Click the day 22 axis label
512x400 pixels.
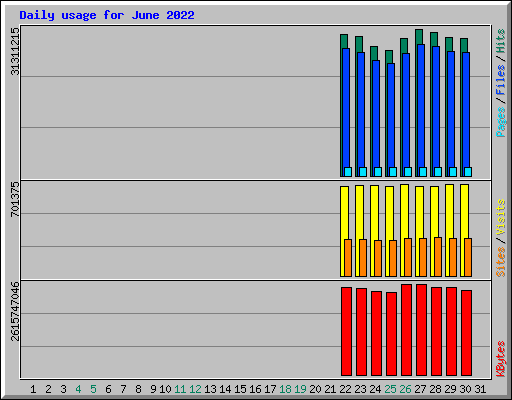(x=345, y=389)
